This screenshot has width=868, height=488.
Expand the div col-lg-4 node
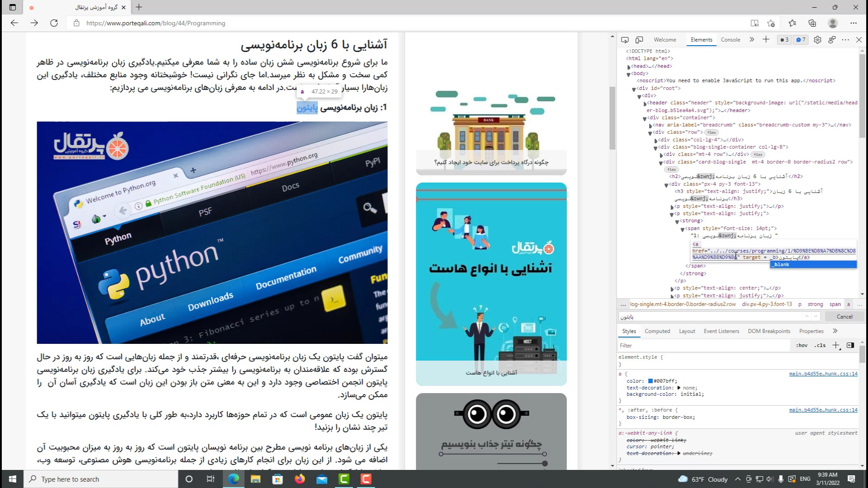pos(656,141)
